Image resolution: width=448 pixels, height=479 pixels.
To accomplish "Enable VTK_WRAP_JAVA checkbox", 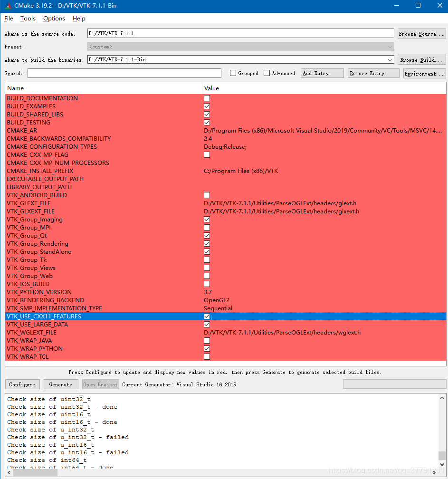I will pyautogui.click(x=207, y=341).
